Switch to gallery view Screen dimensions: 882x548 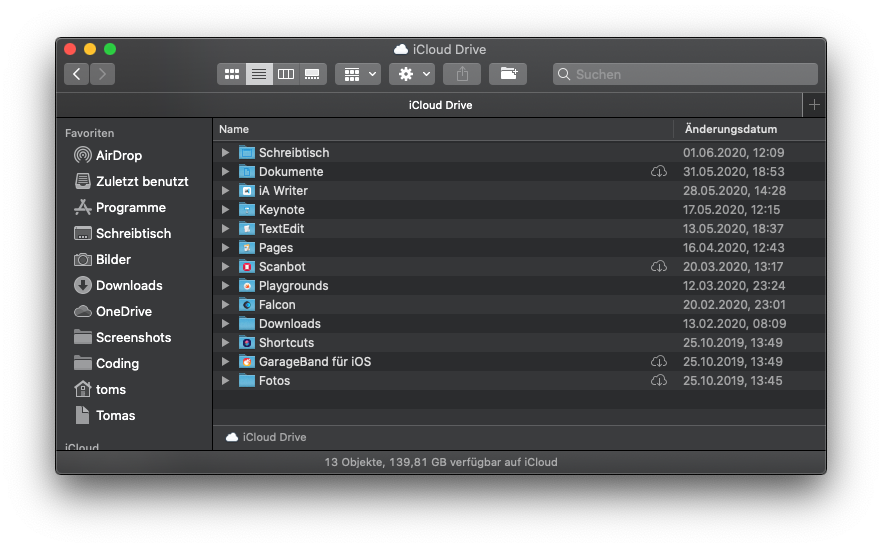coord(313,74)
